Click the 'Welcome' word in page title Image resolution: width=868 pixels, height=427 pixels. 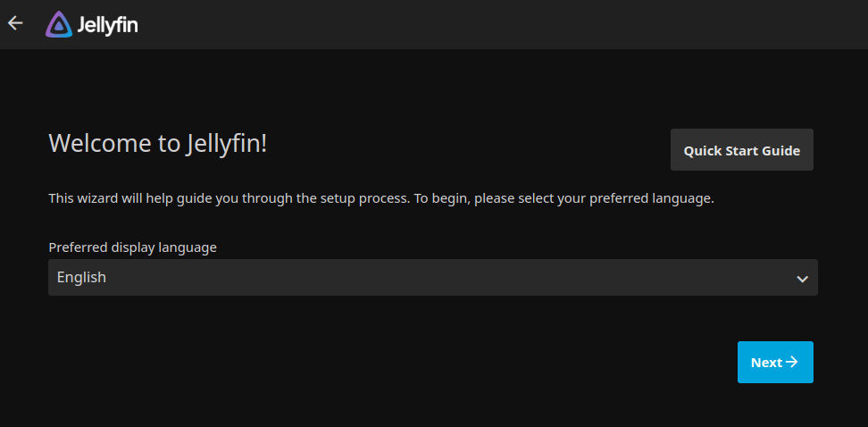tap(100, 144)
